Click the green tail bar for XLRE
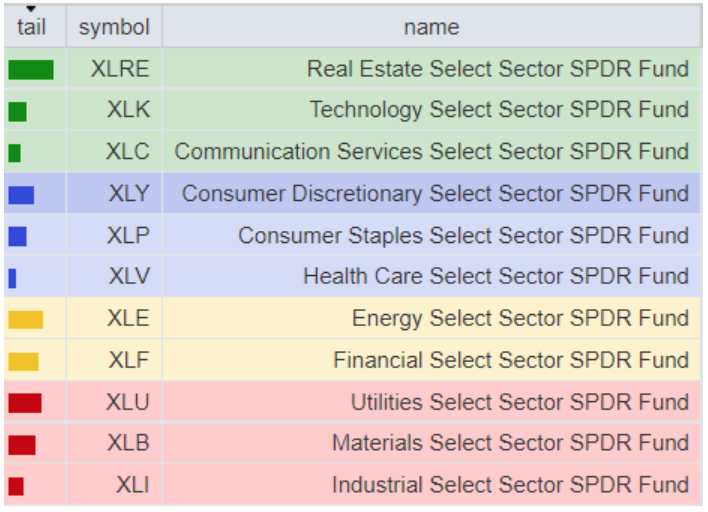This screenshot has width=708, height=512. pos(31,70)
